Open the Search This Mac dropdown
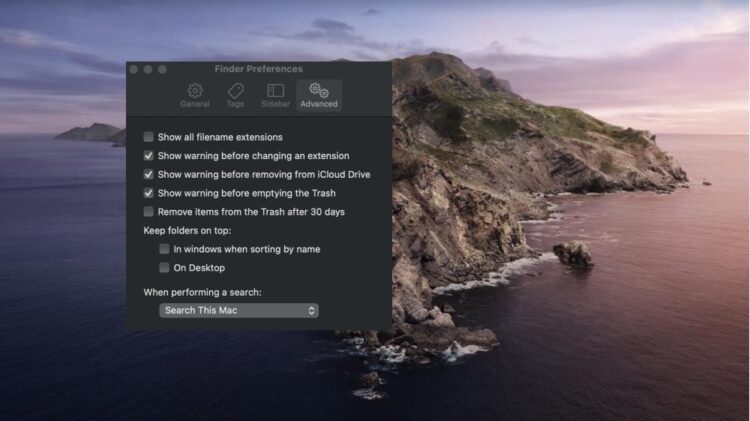This screenshot has height=421, width=750. pyautogui.click(x=238, y=311)
